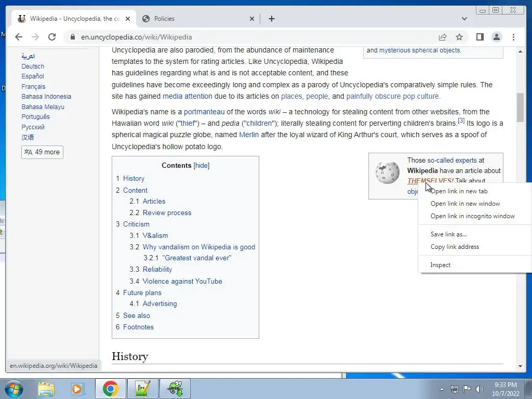532x399 pixels.
Task: Open the green frog taskbar app
Action: click(175, 389)
